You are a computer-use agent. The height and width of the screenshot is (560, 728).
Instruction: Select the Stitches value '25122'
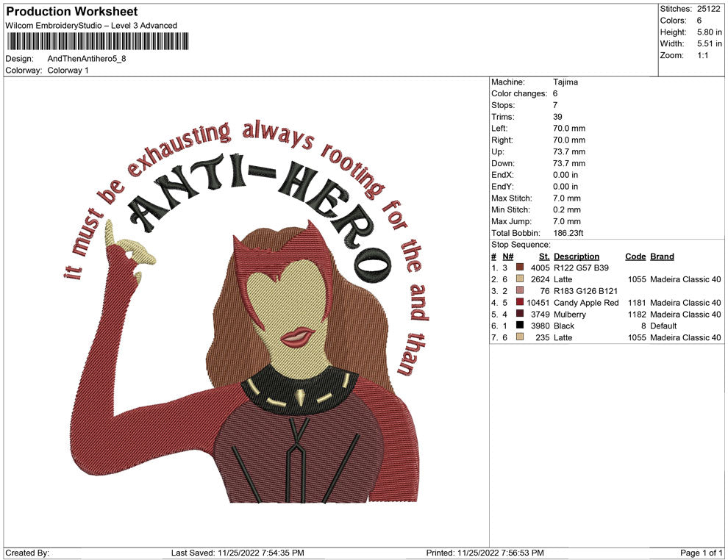click(708, 9)
